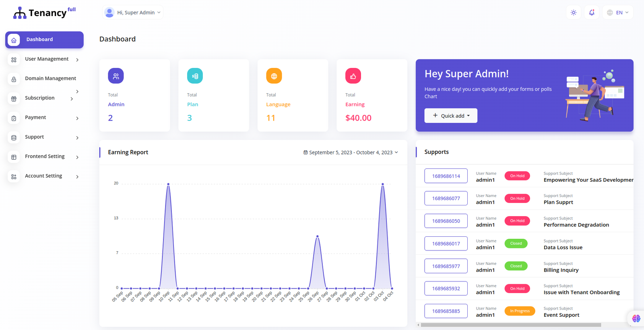
Task: Click the 10 Sep peak point on chart
Action: pyautogui.click(x=168, y=184)
